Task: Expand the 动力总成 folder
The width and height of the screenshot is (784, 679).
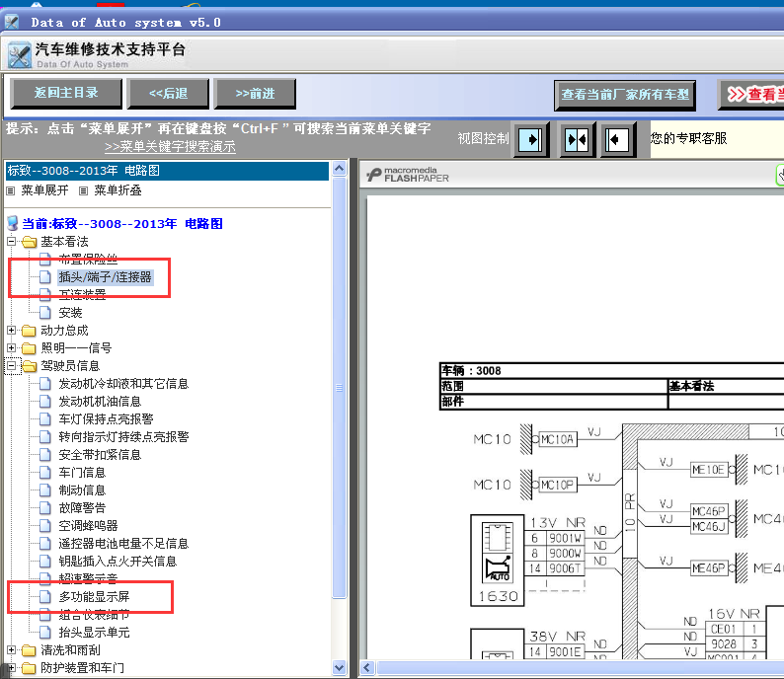Action: click(x=11, y=331)
